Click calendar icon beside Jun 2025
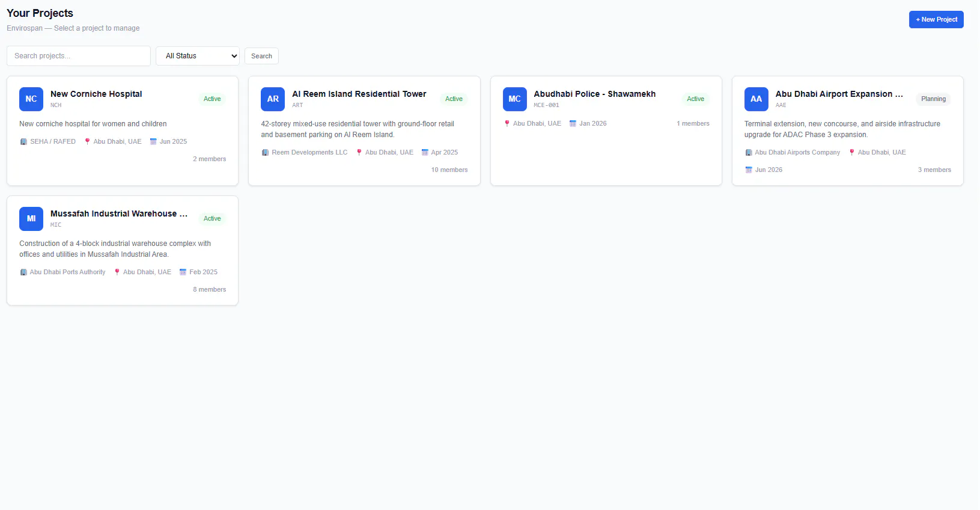 click(153, 142)
